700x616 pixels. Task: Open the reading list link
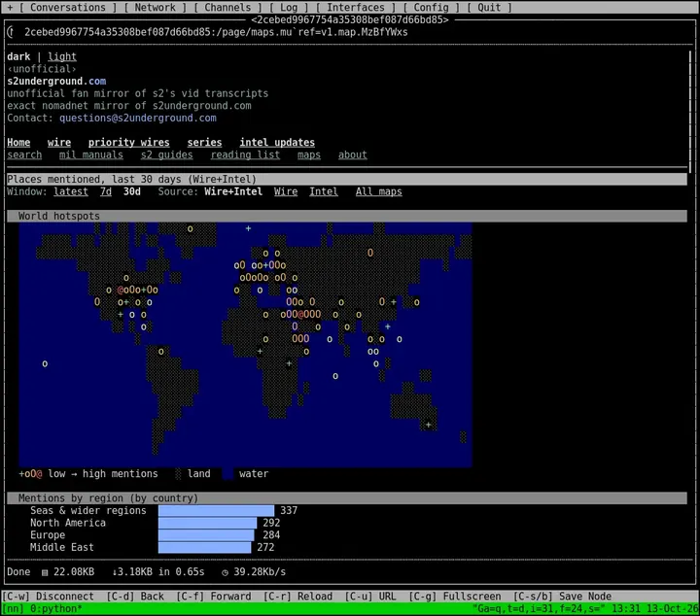click(x=245, y=154)
